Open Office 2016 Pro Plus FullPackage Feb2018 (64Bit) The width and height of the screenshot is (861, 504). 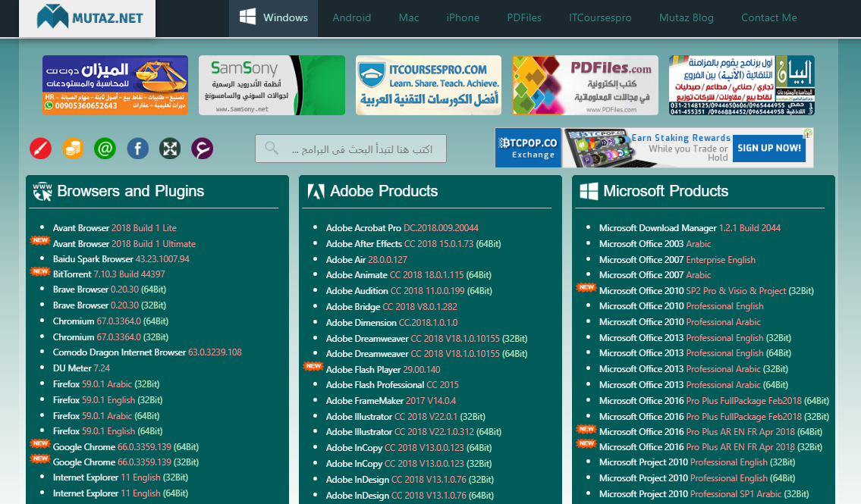click(714, 401)
